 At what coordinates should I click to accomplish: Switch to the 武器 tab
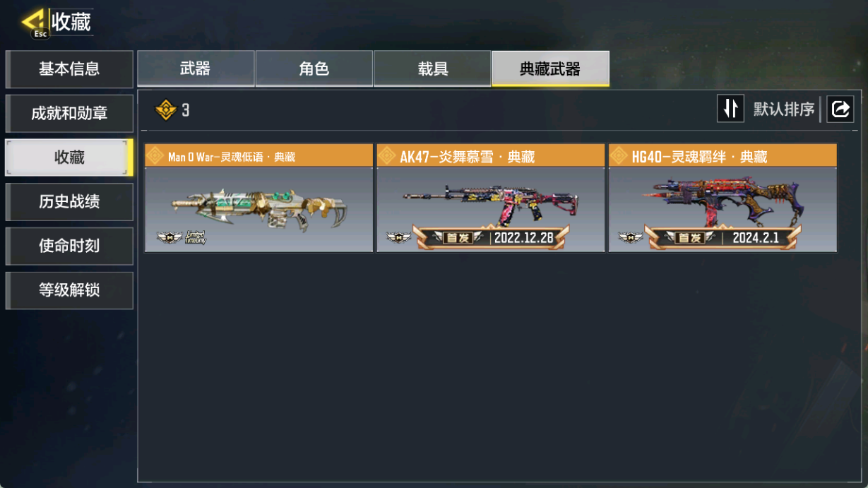click(x=196, y=69)
